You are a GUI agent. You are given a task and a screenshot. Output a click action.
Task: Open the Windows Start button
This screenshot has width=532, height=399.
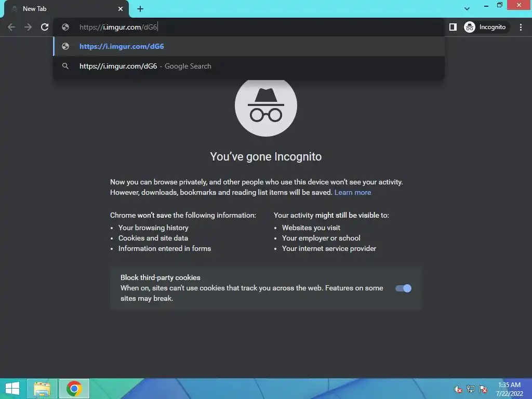pyautogui.click(x=12, y=389)
